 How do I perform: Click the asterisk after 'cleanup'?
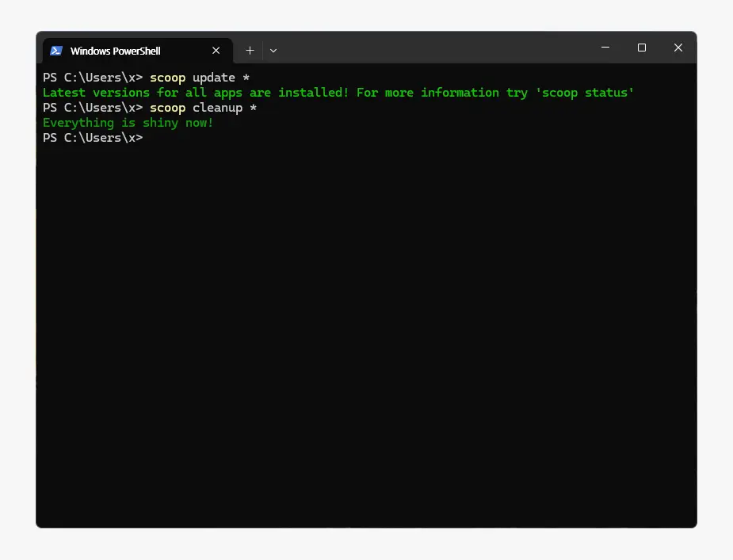tap(253, 108)
